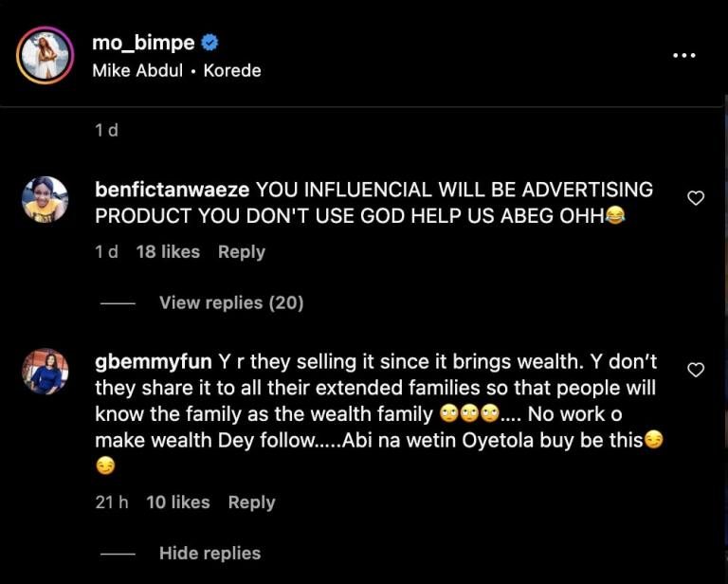Click benfictanwaeze's 1 d comment timestamp
This screenshot has height=584, width=728.
tap(106, 251)
